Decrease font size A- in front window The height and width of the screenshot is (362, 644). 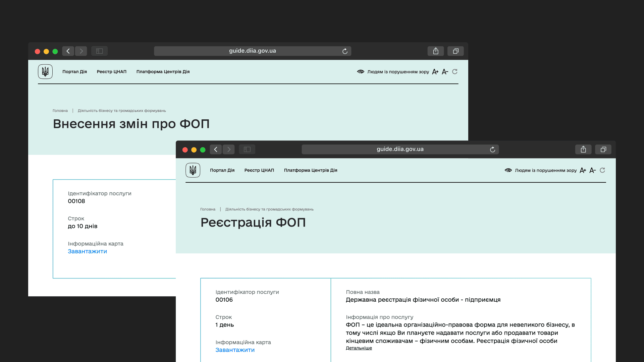tap(593, 170)
